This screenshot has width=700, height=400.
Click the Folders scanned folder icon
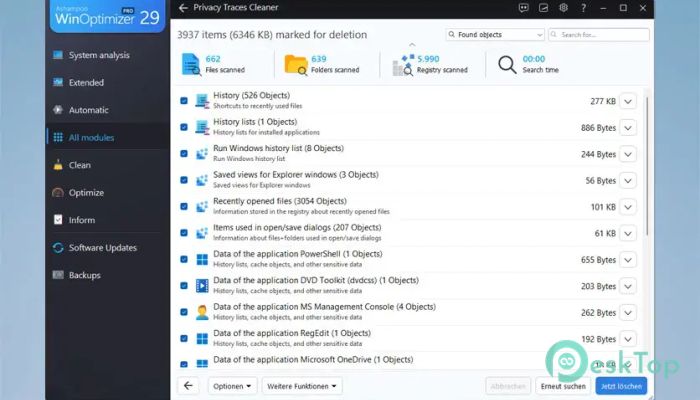(296, 65)
